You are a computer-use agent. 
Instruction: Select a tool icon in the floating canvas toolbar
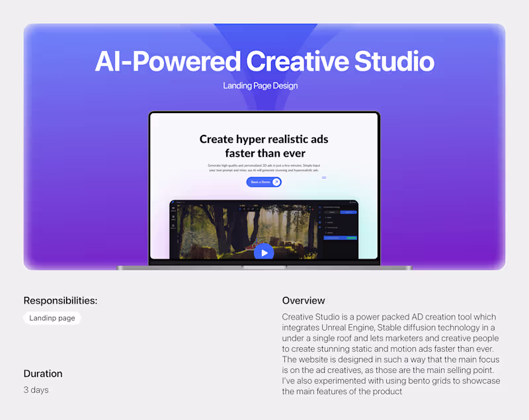[x=244, y=209]
